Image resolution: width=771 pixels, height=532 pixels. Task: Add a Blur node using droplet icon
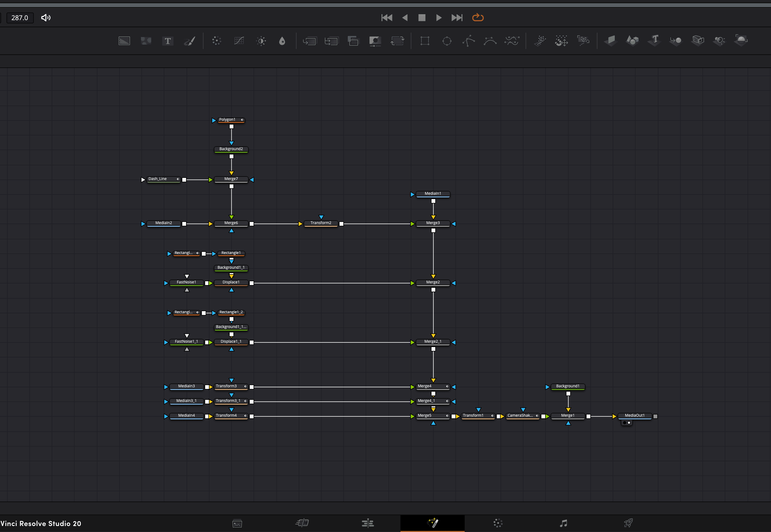(282, 41)
